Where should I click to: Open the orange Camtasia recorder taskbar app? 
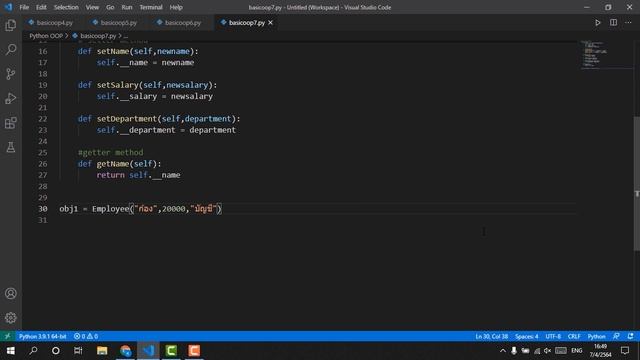(x=194, y=351)
